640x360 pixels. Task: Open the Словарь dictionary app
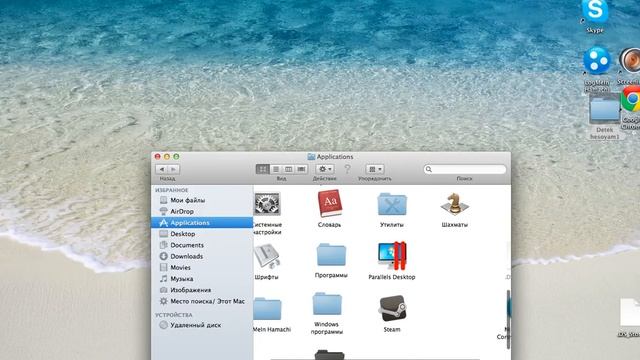pyautogui.click(x=329, y=203)
